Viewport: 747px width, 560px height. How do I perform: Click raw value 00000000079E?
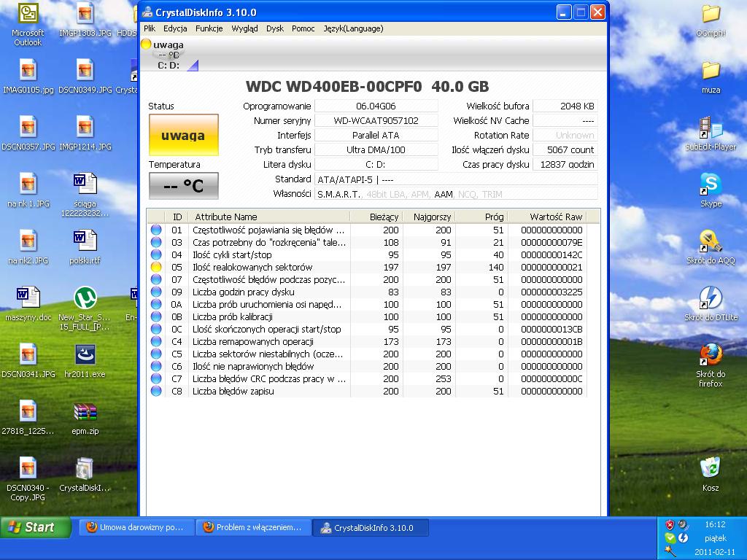point(551,242)
